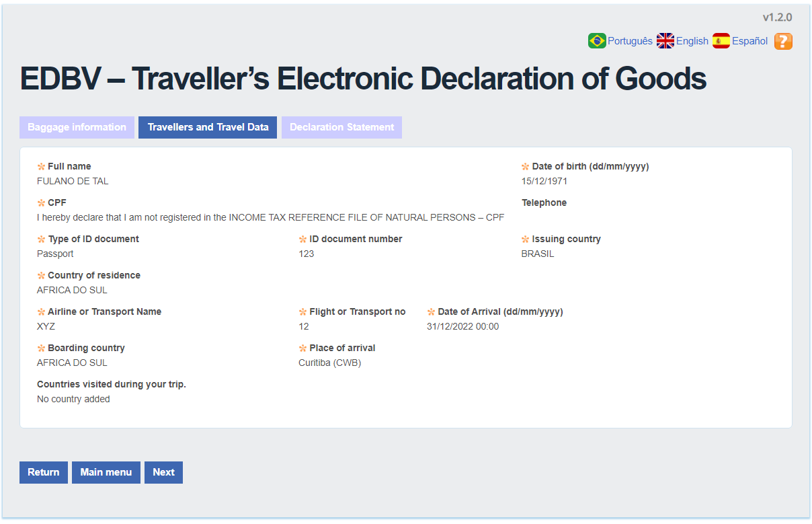Go back to Main menu

tap(106, 472)
